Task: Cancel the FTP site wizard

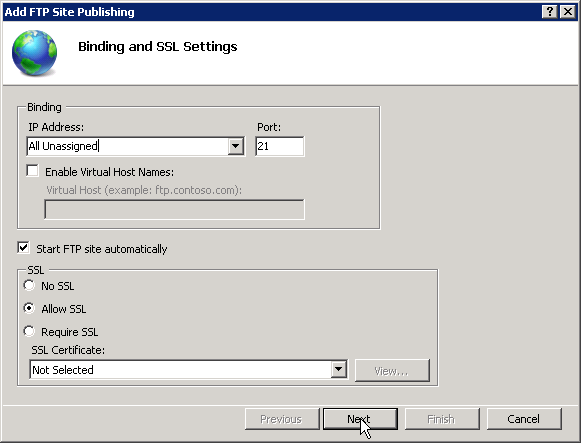Action: [x=524, y=419]
